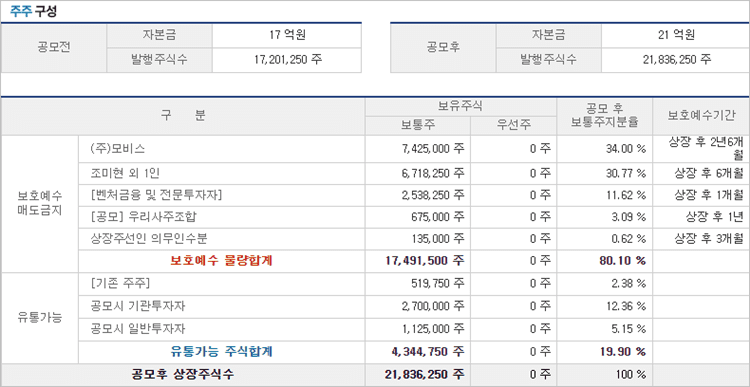750x387 pixels.
Task: Click the blue 유통가능 주식합계 label
Action: click(x=221, y=352)
